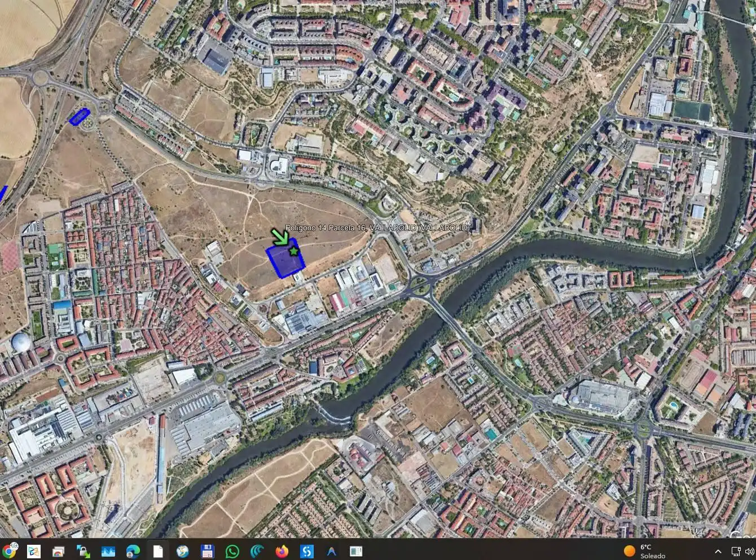
Task: Open the padlock with arrows taskbar app
Action: click(x=83, y=551)
